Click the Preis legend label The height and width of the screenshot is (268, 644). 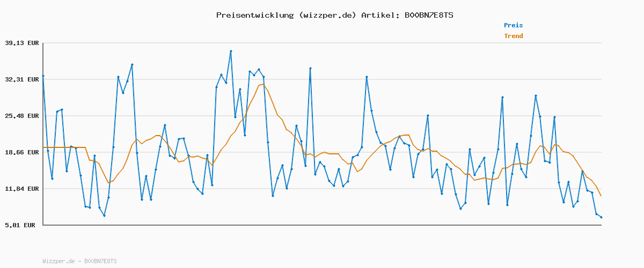(x=513, y=25)
